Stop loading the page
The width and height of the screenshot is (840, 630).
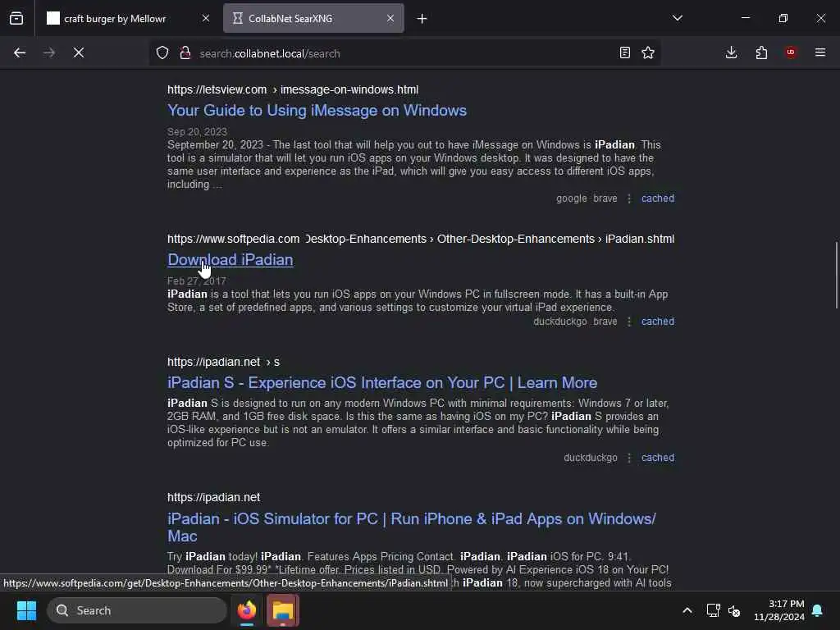click(x=79, y=52)
